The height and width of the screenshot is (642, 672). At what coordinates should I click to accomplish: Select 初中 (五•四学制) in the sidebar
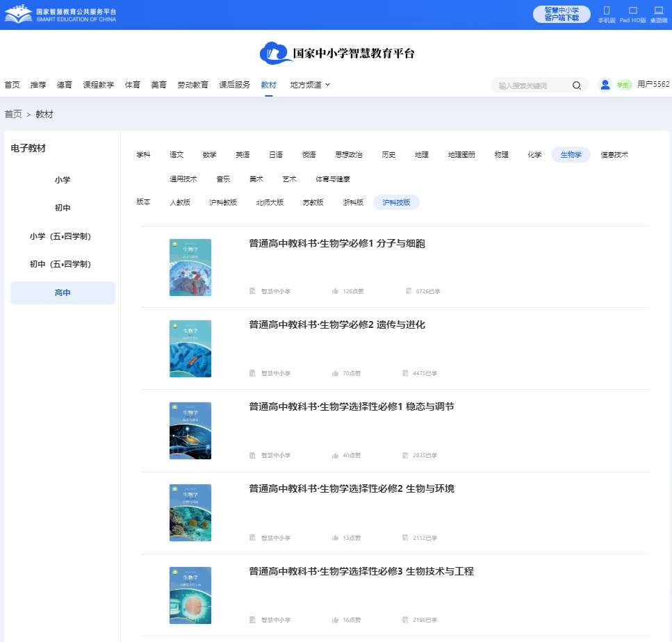63,264
